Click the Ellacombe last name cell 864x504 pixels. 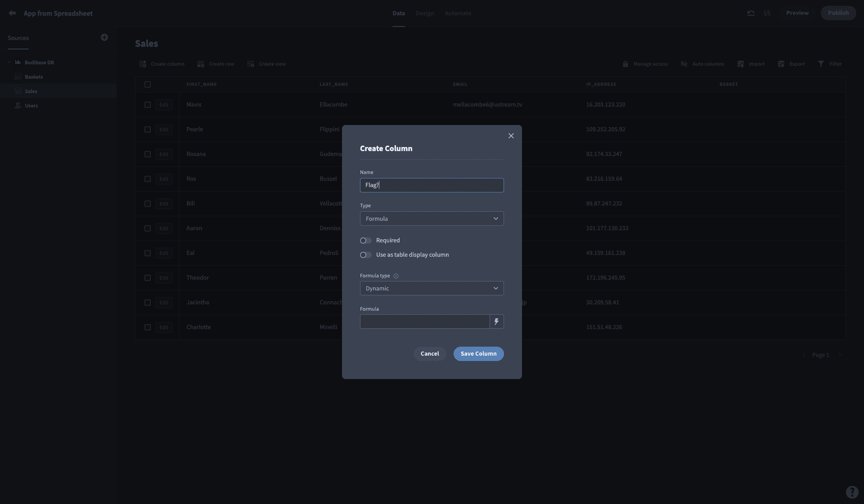coord(333,105)
